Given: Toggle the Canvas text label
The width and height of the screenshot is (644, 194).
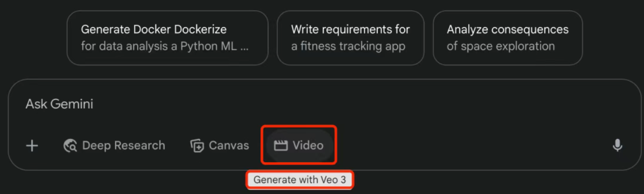Looking at the screenshot, I should coord(229,146).
